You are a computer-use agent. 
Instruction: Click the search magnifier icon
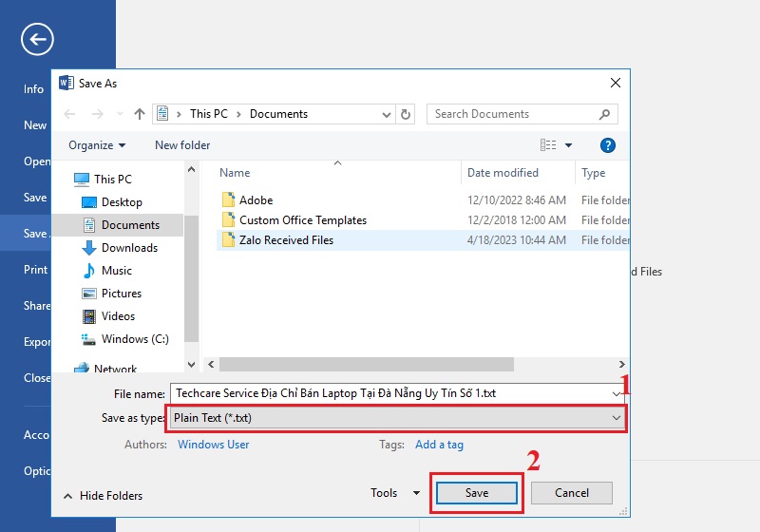tap(604, 114)
